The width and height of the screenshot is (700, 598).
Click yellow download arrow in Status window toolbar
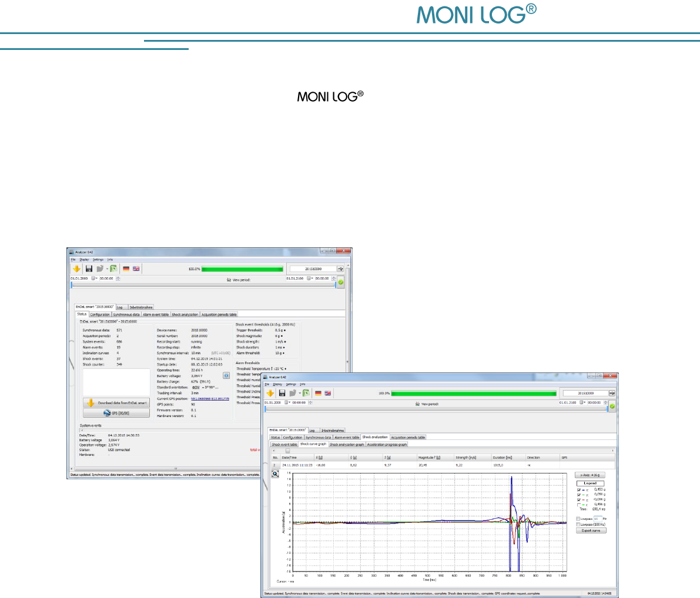tap(77, 268)
